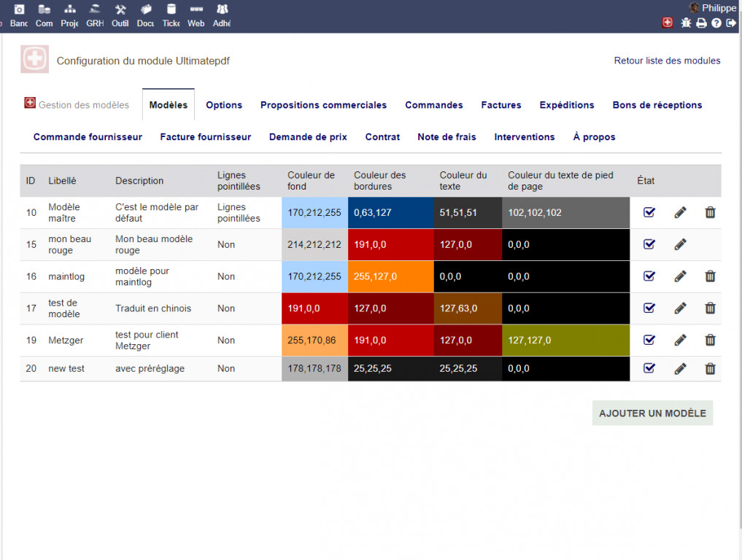Click the Ajouter un modèle button
Screen dimensions: 742x560
652,413
